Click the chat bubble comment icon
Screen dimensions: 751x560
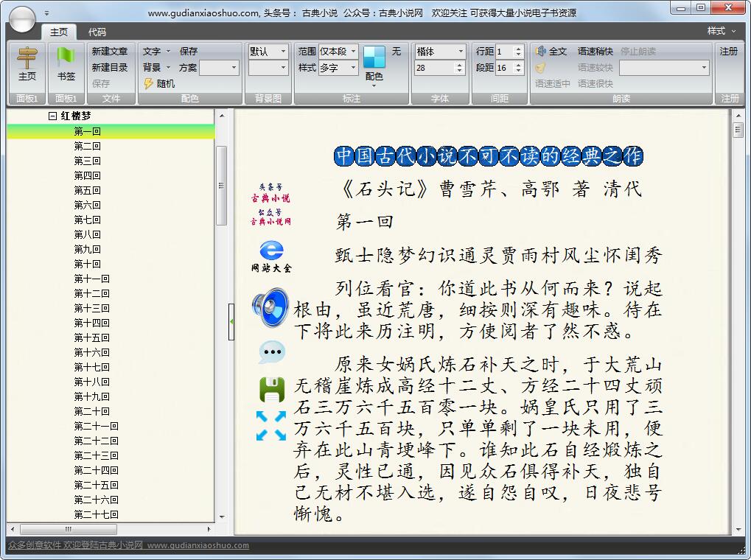click(x=271, y=352)
